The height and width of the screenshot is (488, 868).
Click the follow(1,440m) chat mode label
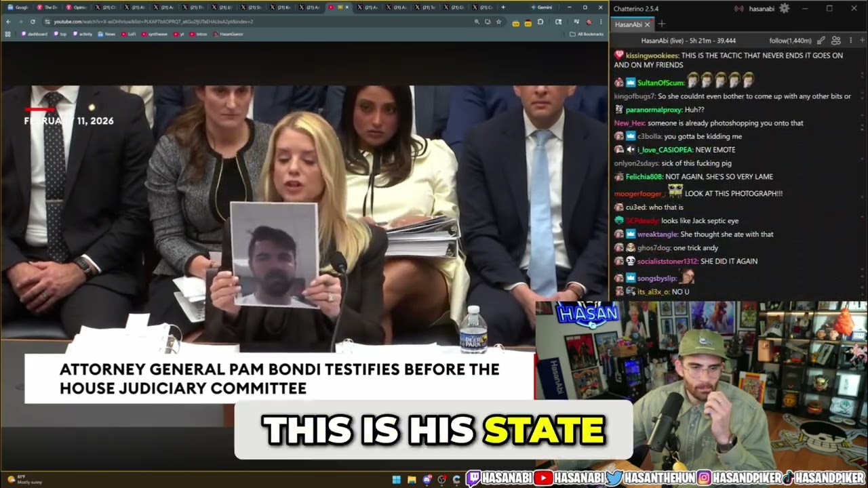point(790,41)
